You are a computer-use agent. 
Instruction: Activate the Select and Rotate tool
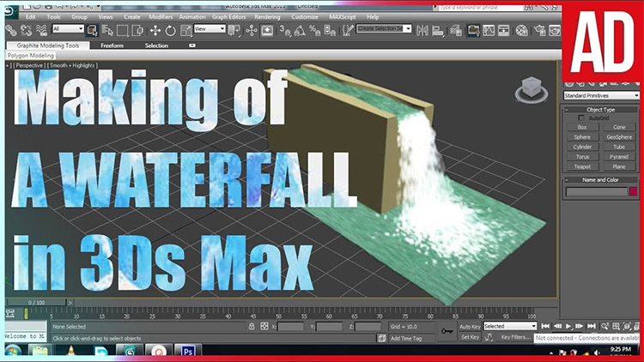(171, 30)
